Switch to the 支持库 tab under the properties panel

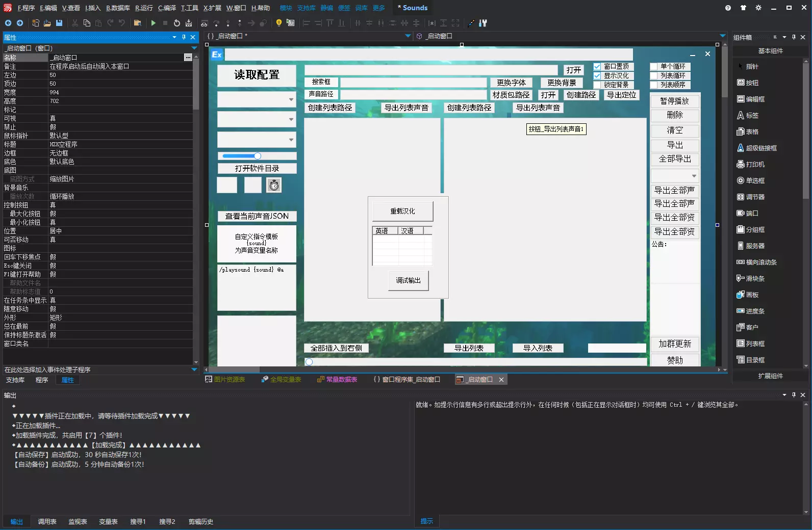15,380
